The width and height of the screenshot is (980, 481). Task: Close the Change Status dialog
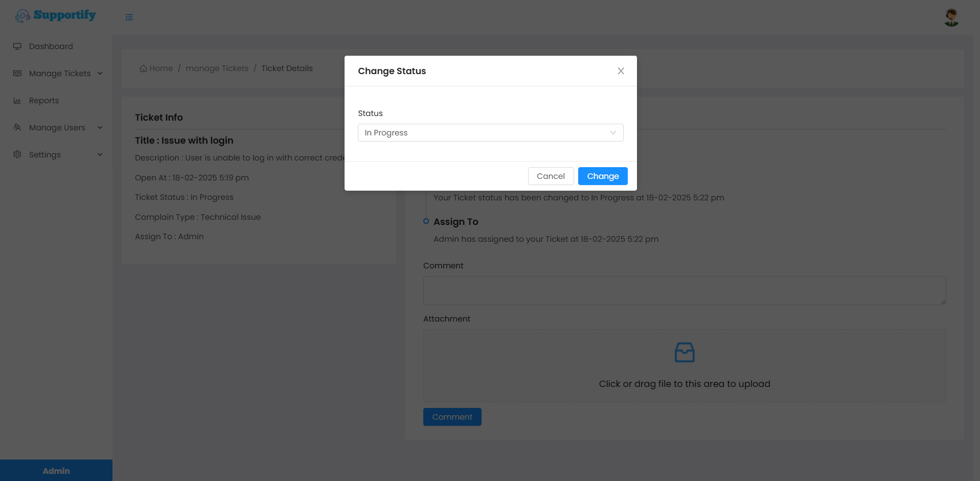(x=621, y=71)
